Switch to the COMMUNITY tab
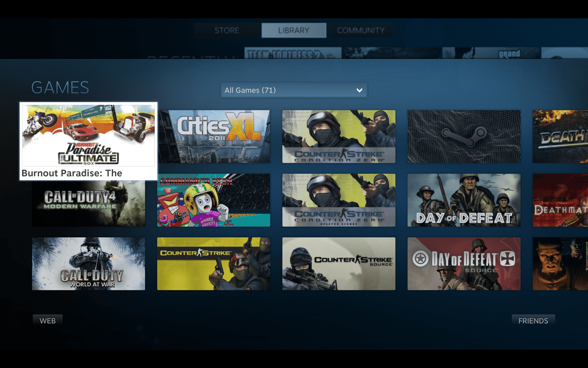The width and height of the screenshot is (588, 368). (361, 30)
